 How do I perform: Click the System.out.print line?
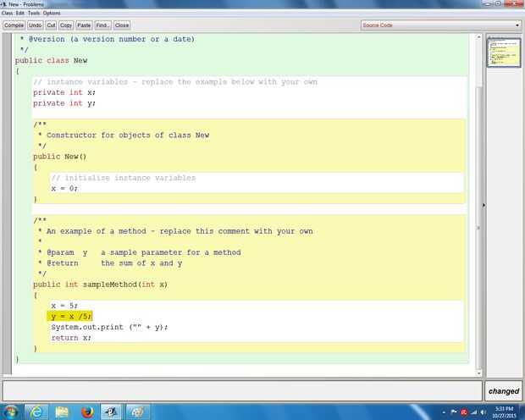coord(109,327)
